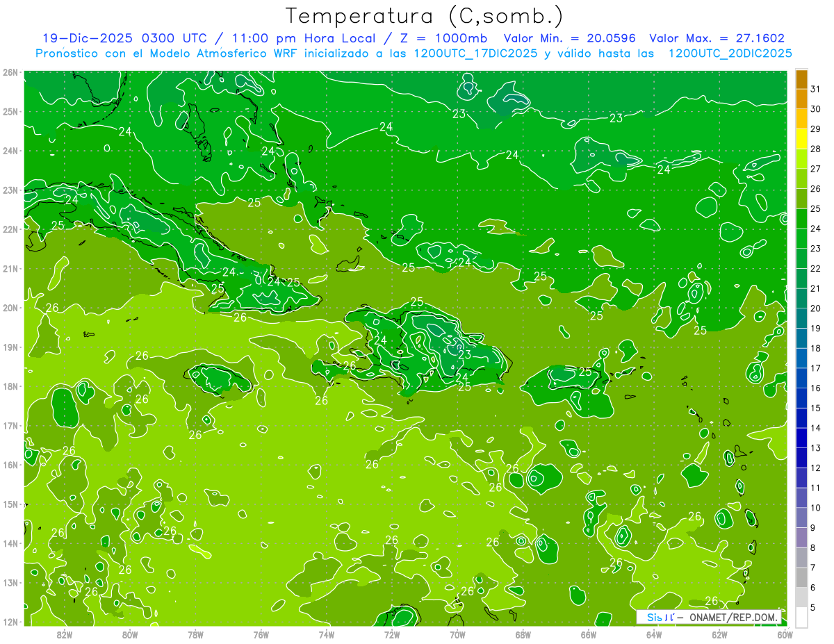The width and height of the screenshot is (834, 644).
Task: Click the valid-until time "1200UTC_20DIC2025"
Action: [730, 53]
